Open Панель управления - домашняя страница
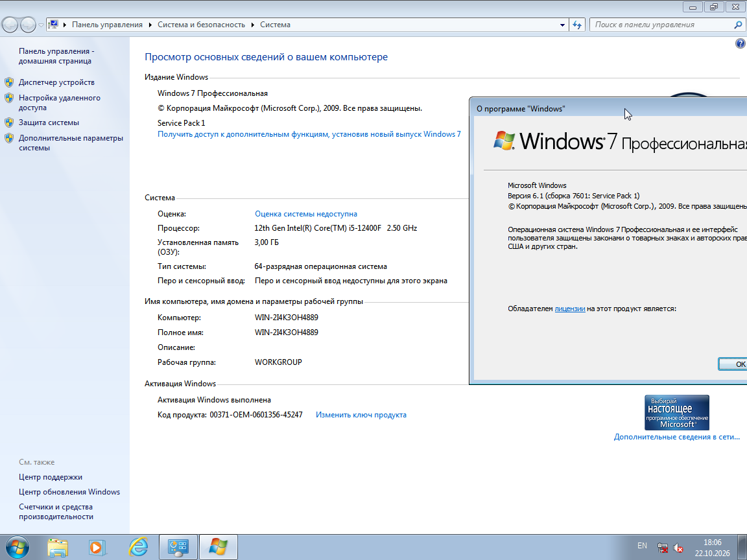Viewport: 747px width, 560px height. pyautogui.click(x=56, y=56)
